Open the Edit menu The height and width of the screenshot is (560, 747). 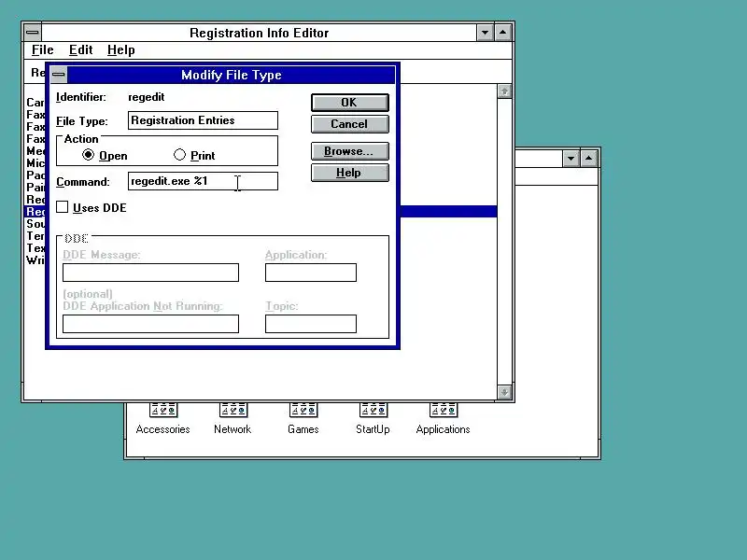[80, 50]
